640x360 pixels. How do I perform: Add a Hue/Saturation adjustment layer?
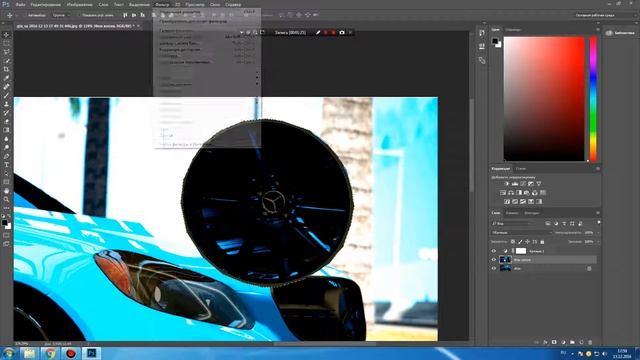pos(503,193)
